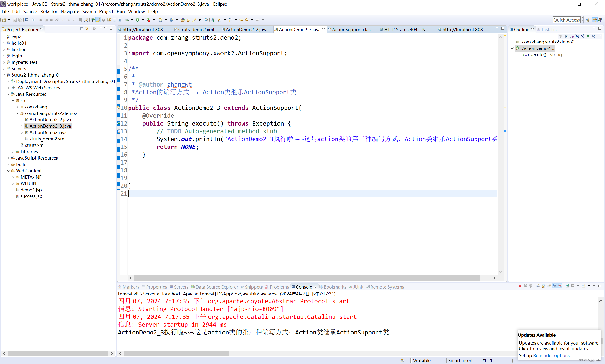Click the Save toolbar icon
This screenshot has width=605, height=364.
15,20
